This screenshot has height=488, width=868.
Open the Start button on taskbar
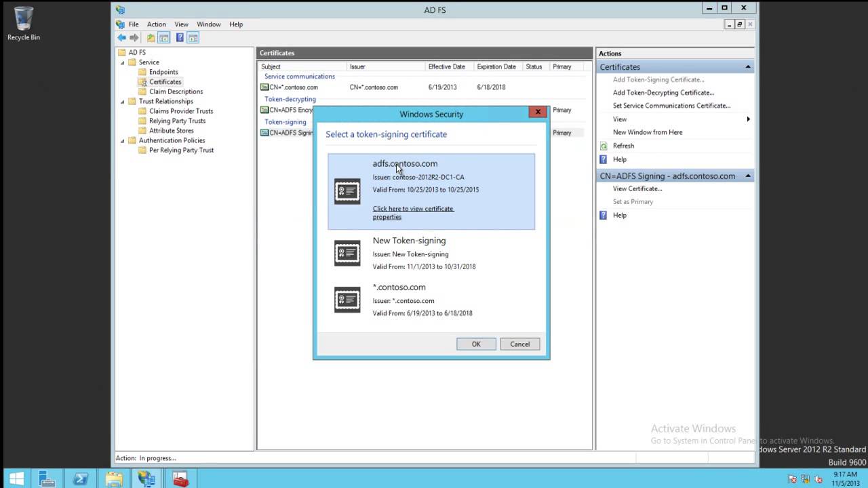point(16,479)
